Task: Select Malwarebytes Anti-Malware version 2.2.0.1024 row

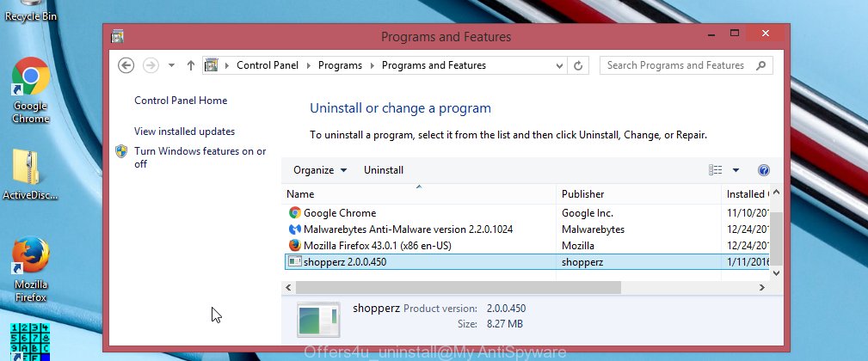Action: coord(526,229)
